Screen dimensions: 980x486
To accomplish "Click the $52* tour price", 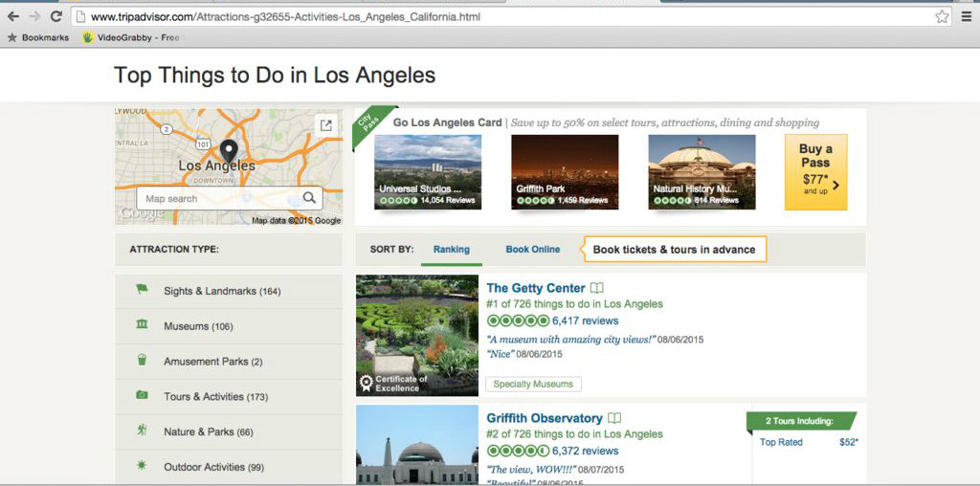I will pos(849,442).
